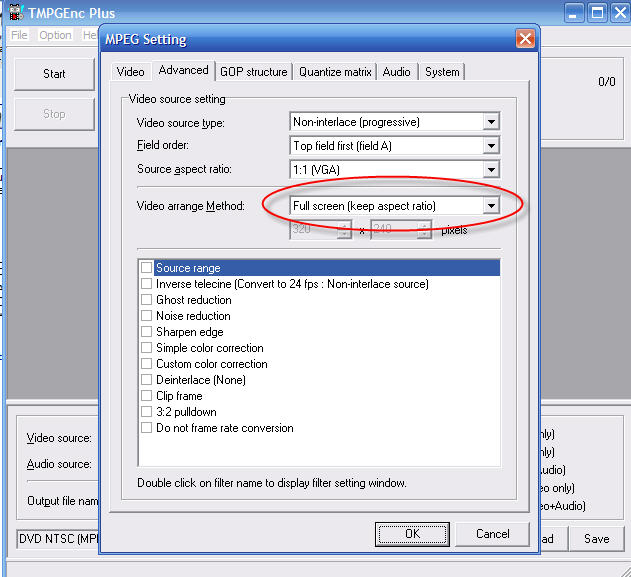Switch to the Quantize matrix tab
Image resolution: width=631 pixels, height=577 pixels.
click(335, 72)
